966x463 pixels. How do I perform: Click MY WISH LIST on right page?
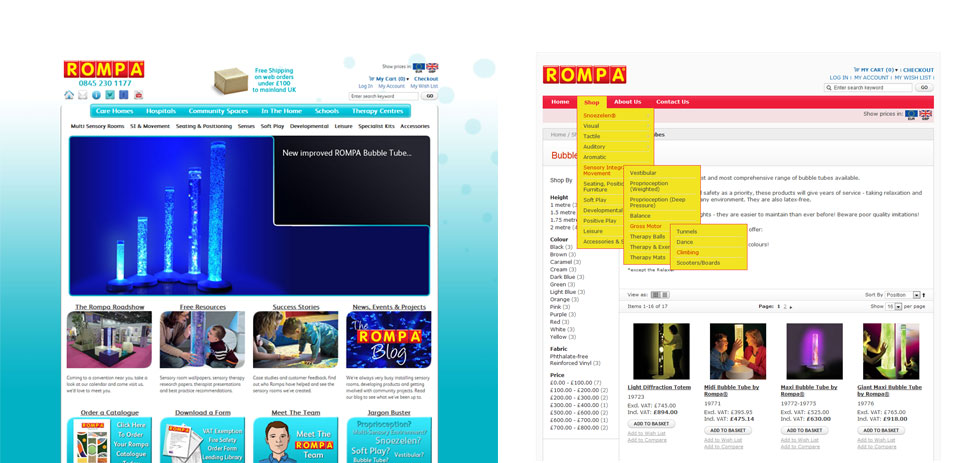(x=914, y=78)
